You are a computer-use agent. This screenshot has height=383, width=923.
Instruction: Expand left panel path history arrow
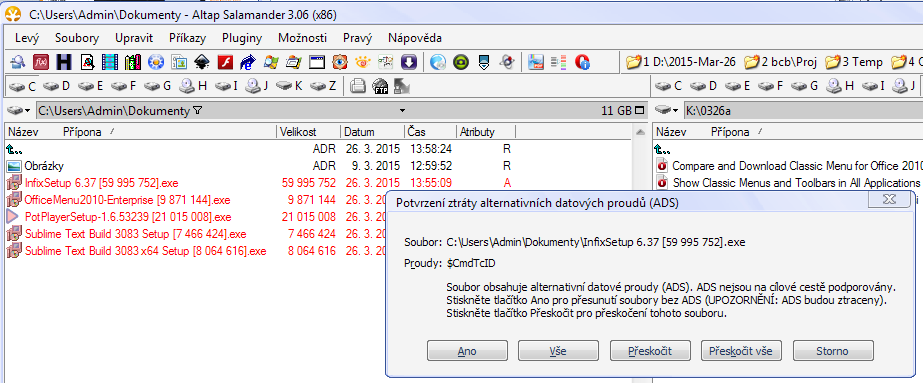point(403,111)
